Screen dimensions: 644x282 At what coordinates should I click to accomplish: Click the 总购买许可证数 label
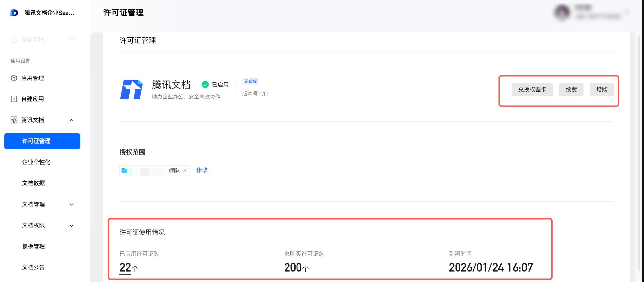pyautogui.click(x=304, y=254)
